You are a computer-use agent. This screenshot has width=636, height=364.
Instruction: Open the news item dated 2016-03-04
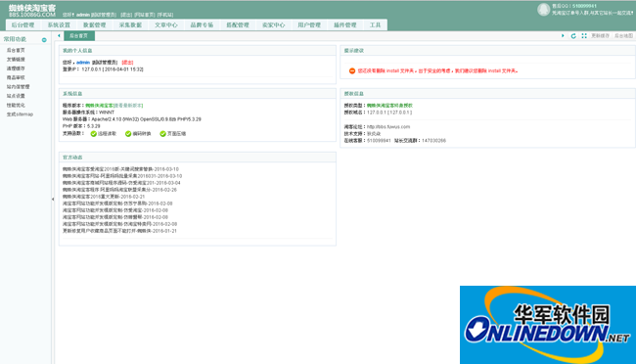[x=121, y=183]
